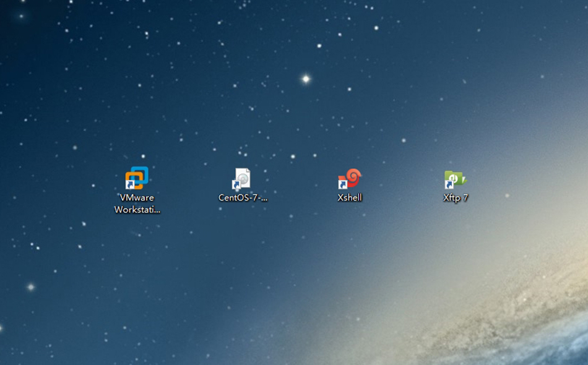Select the Xshell red swirl icon
This screenshot has width=588, height=365.
(351, 178)
